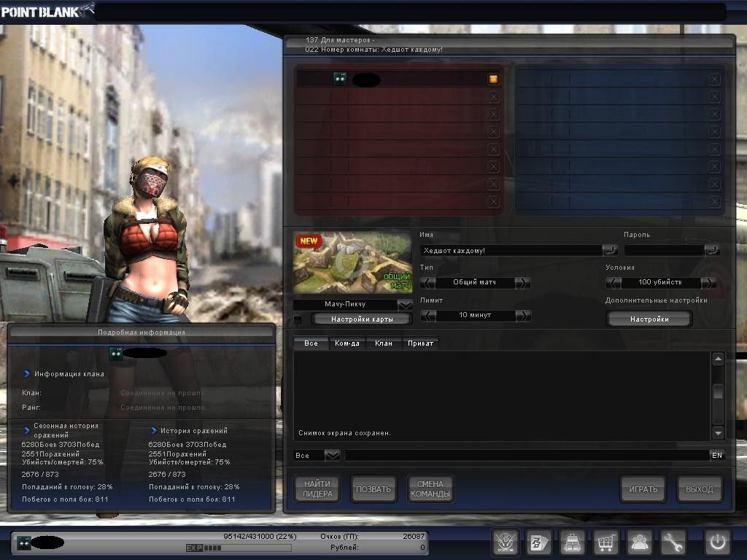The height and width of the screenshot is (560, 747).
Task: Click the chat message input field
Action: 525,455
